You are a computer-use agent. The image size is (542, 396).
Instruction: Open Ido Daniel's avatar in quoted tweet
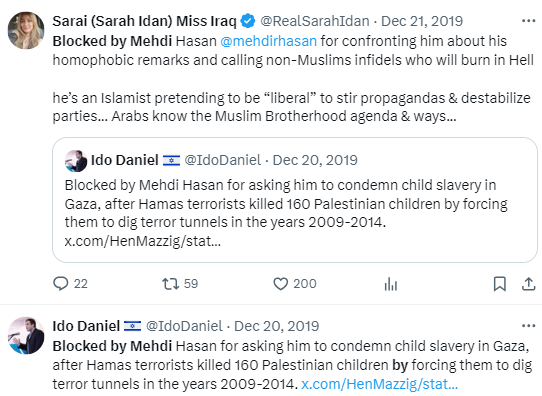coord(76,161)
